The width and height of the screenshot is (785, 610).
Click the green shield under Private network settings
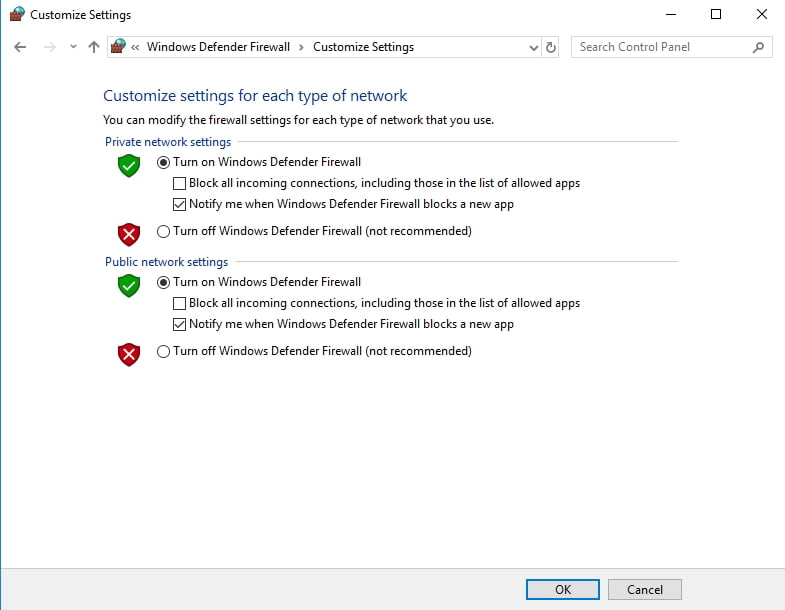tap(129, 165)
